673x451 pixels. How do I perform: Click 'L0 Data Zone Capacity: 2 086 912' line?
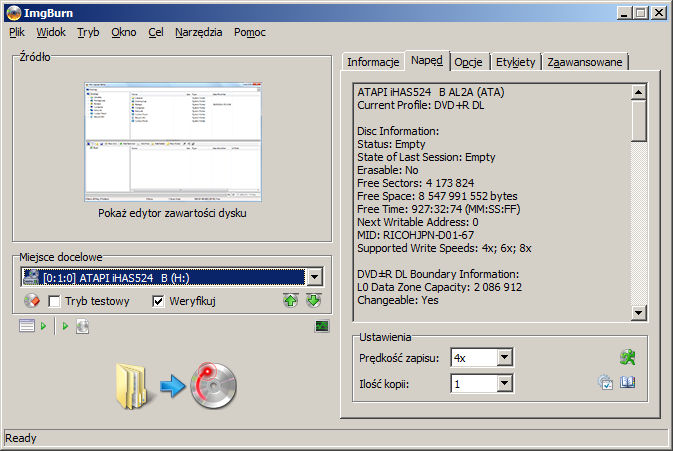pyautogui.click(x=440, y=287)
